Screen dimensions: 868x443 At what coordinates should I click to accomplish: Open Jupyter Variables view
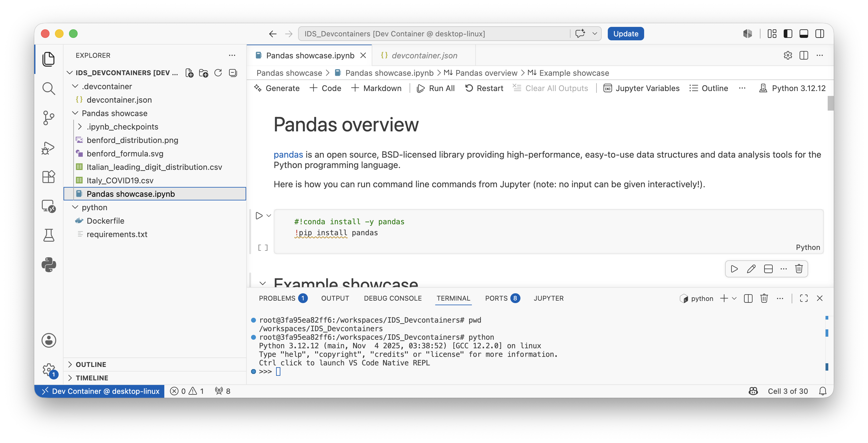641,88
